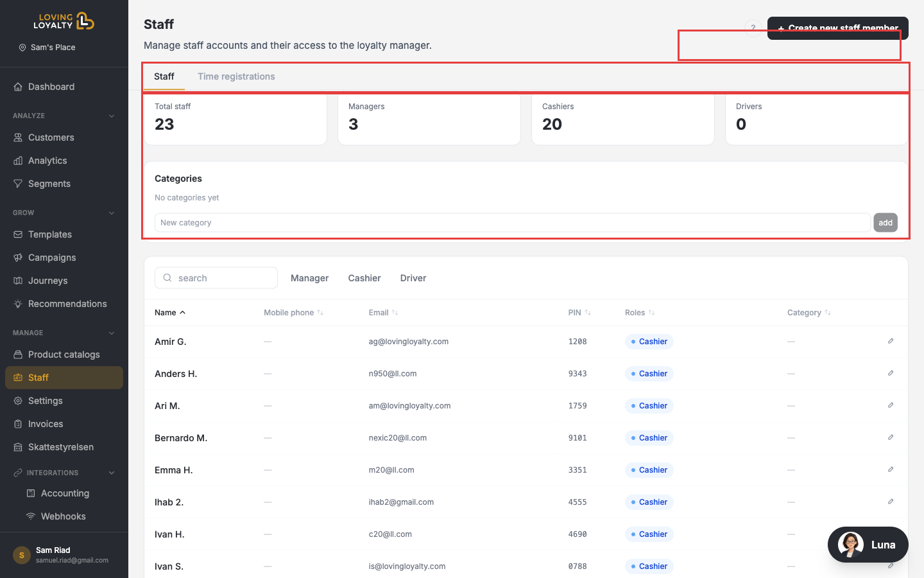Viewport: 924px width, 578px height.
Task: Collapse the ANALYZE section chevron
Action: 112,116
